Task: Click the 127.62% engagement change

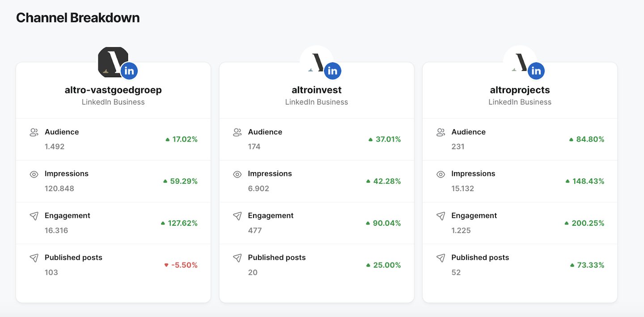Action: pyautogui.click(x=182, y=223)
